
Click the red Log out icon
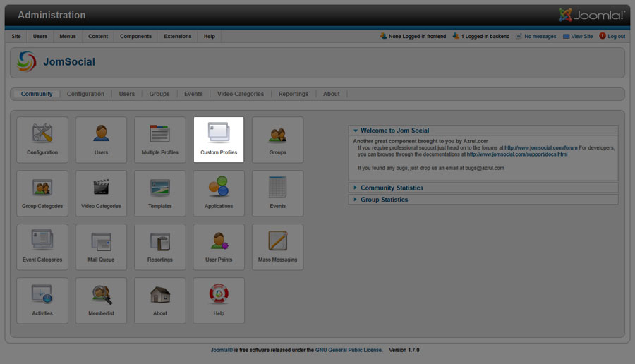point(603,36)
